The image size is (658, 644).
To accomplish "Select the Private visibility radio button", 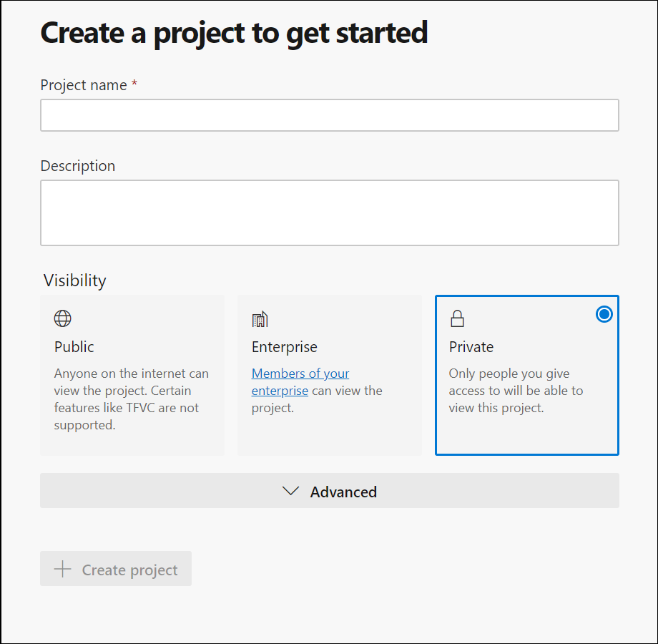I will (x=604, y=313).
